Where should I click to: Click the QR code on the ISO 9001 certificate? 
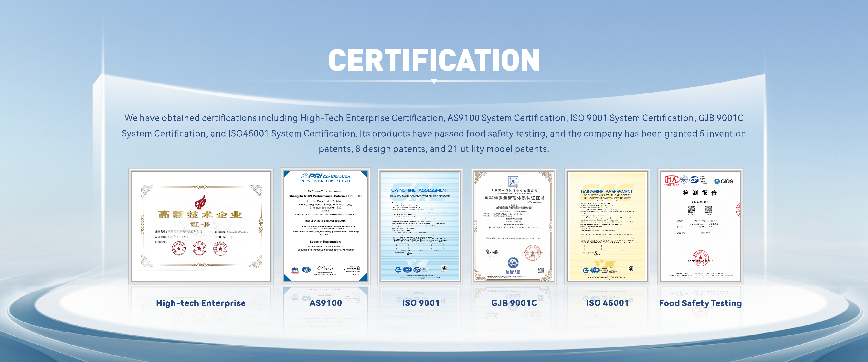[x=444, y=268]
